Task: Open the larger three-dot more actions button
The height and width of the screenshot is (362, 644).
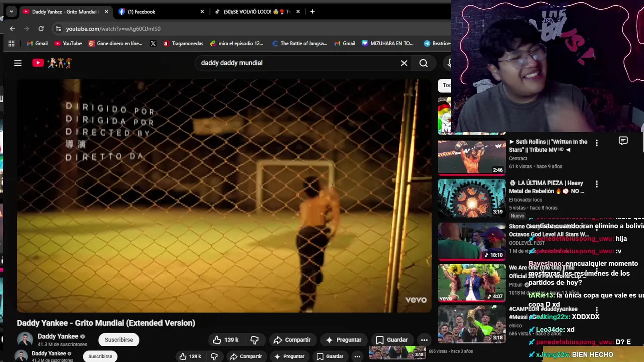Action: coord(424,340)
